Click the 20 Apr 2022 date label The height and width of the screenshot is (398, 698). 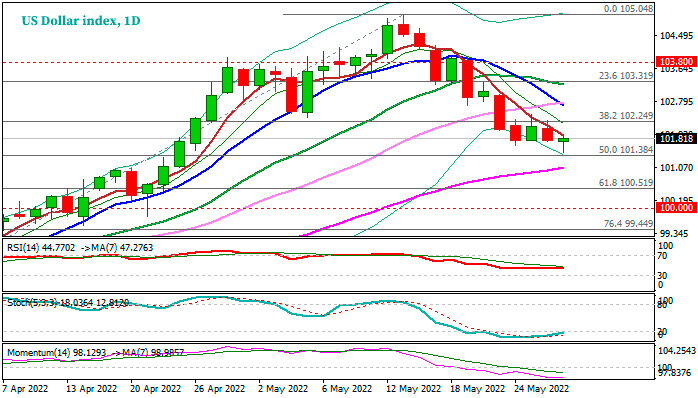click(156, 389)
